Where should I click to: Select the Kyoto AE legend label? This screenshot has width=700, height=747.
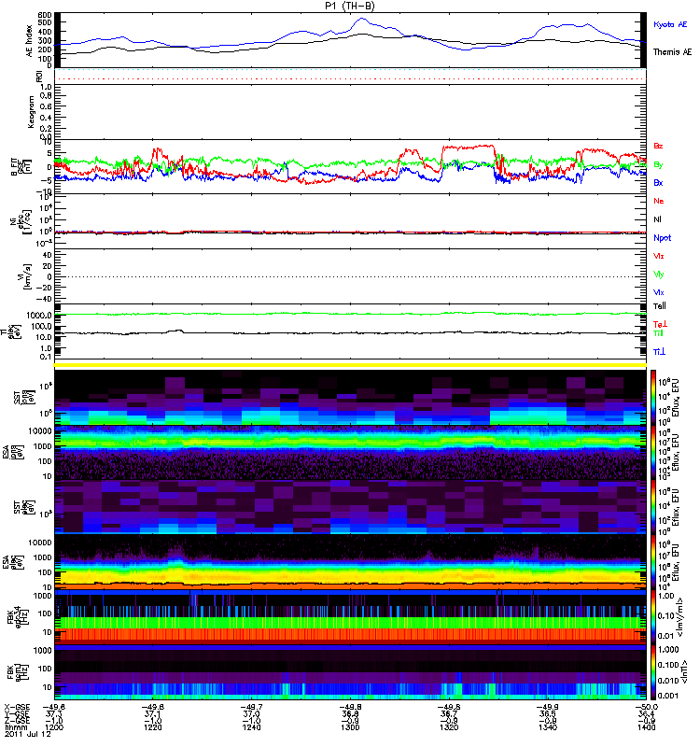(x=670, y=24)
